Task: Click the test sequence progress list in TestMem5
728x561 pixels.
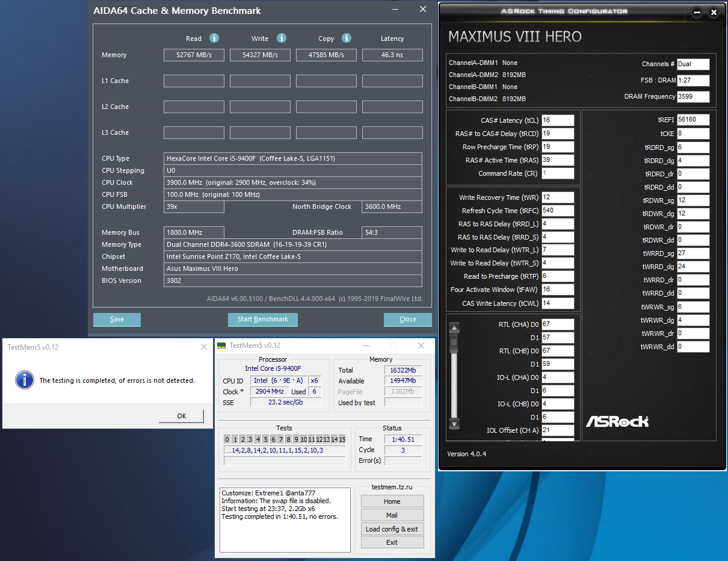Action: coord(285,450)
